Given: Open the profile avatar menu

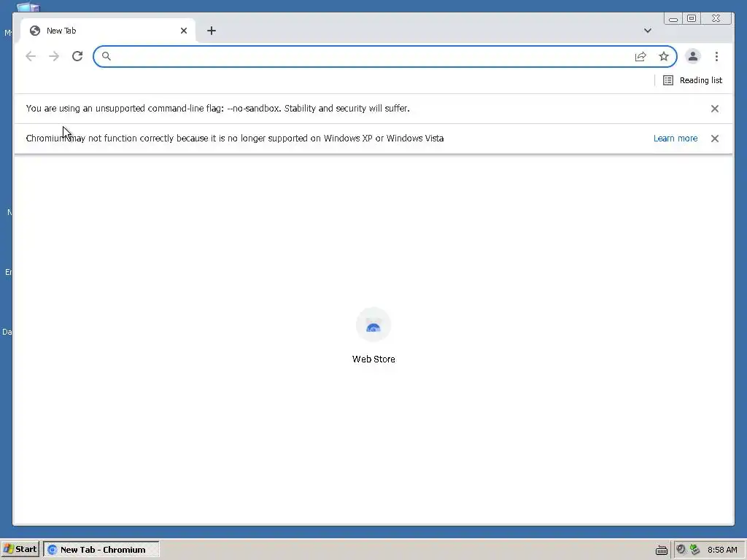Looking at the screenshot, I should 693,56.
